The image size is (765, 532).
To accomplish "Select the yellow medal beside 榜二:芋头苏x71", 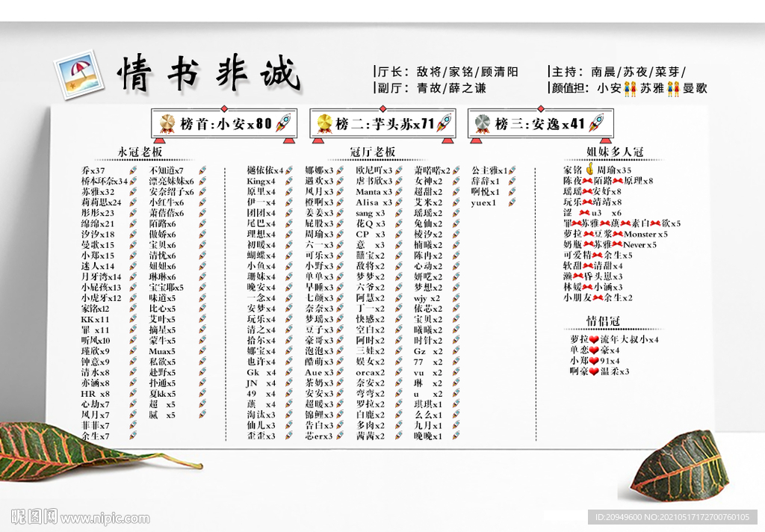I will [x=323, y=121].
